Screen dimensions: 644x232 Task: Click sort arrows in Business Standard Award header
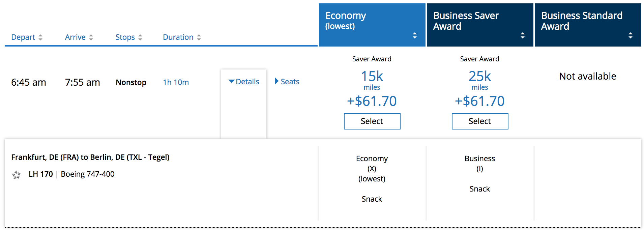pos(631,35)
